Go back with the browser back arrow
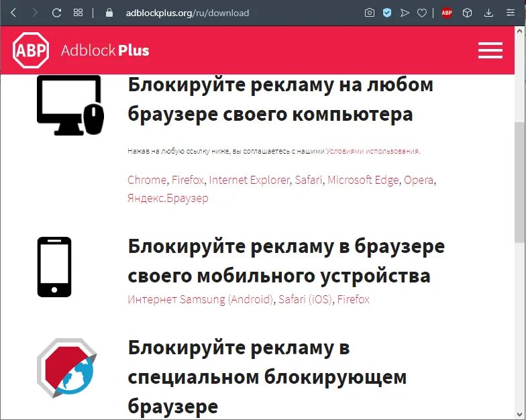Image resolution: width=526 pixels, height=420 pixels. tap(13, 13)
